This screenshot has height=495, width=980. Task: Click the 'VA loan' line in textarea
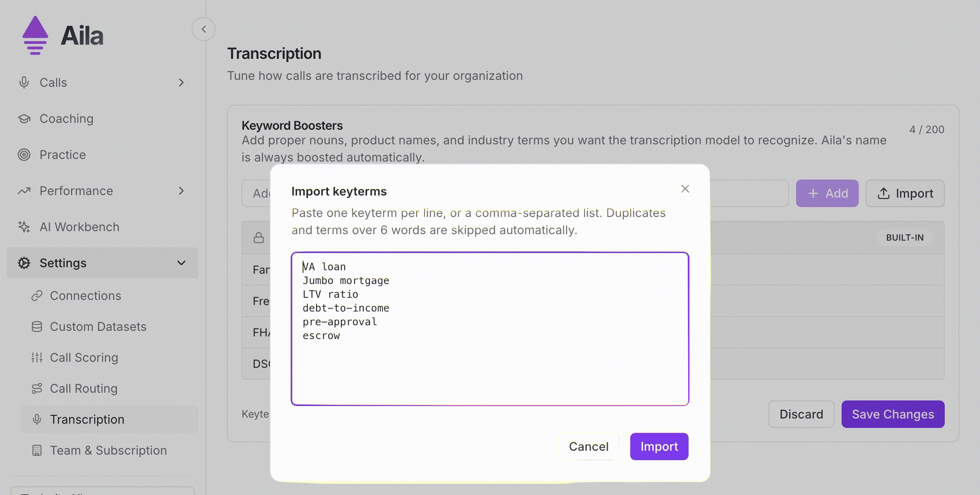tap(324, 267)
